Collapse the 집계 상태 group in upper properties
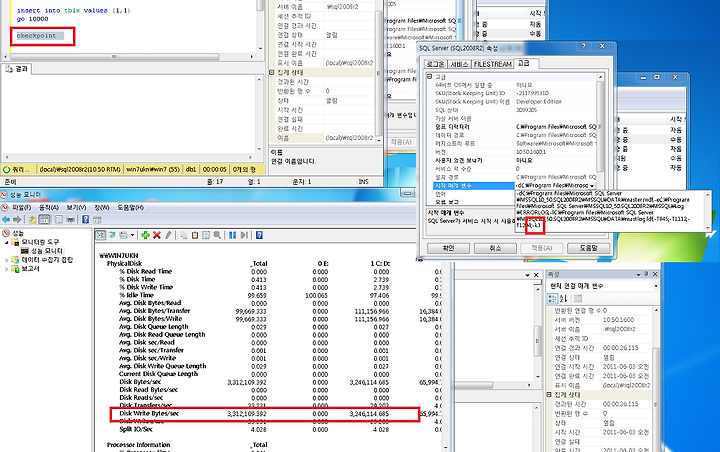 pyautogui.click(x=272, y=73)
